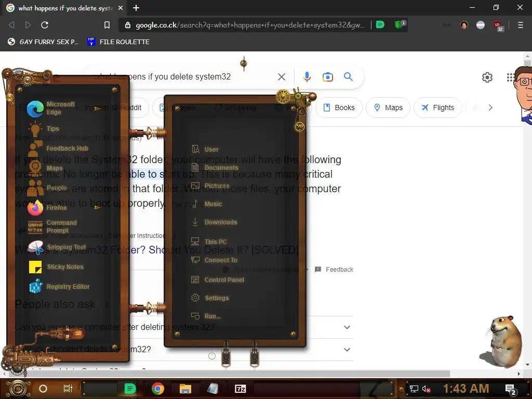Select Connect To in start panel
Screen dimensions: 532x399
point(214,260)
